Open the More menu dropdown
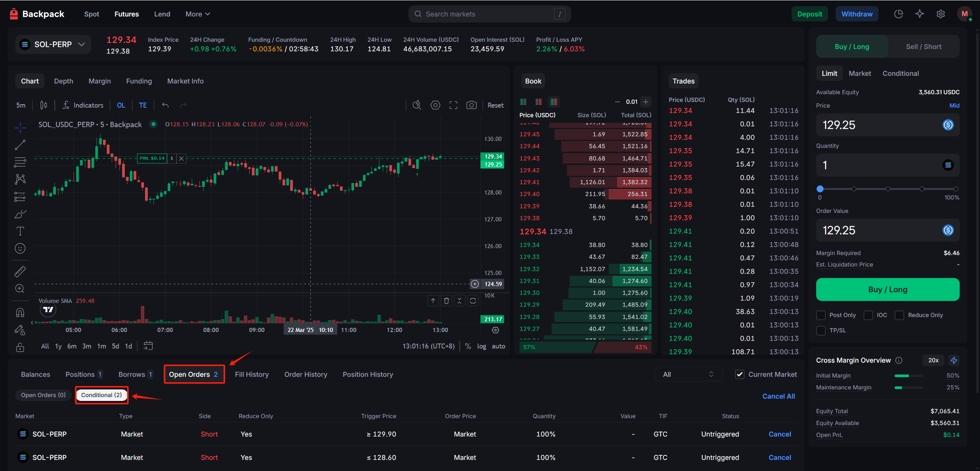The image size is (980, 471). click(x=198, y=14)
